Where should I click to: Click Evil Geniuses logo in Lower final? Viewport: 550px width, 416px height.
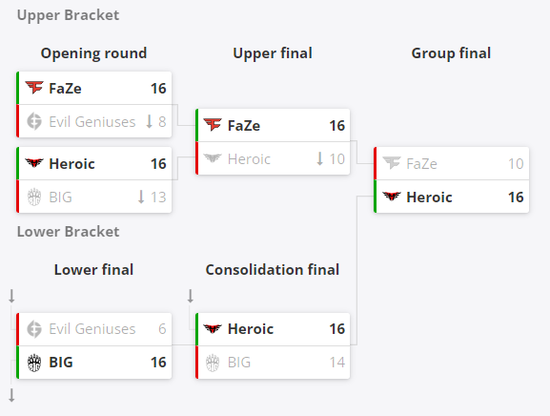coord(34,329)
